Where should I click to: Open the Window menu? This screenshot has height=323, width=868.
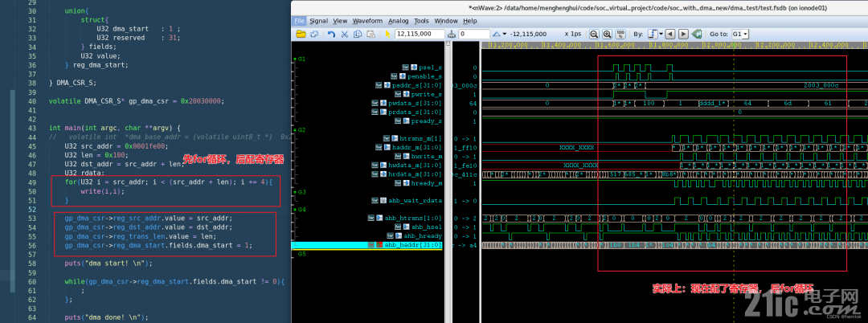[x=446, y=21]
